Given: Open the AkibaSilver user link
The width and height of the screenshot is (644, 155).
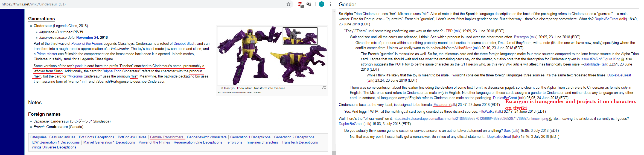Looking at the screenshot, I should pos(463,48).
